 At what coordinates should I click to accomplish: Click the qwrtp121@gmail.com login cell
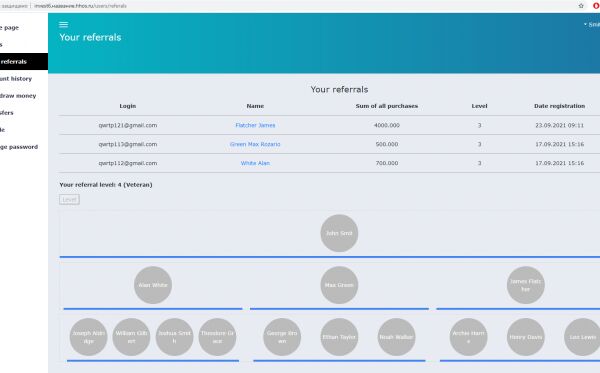tap(127, 125)
